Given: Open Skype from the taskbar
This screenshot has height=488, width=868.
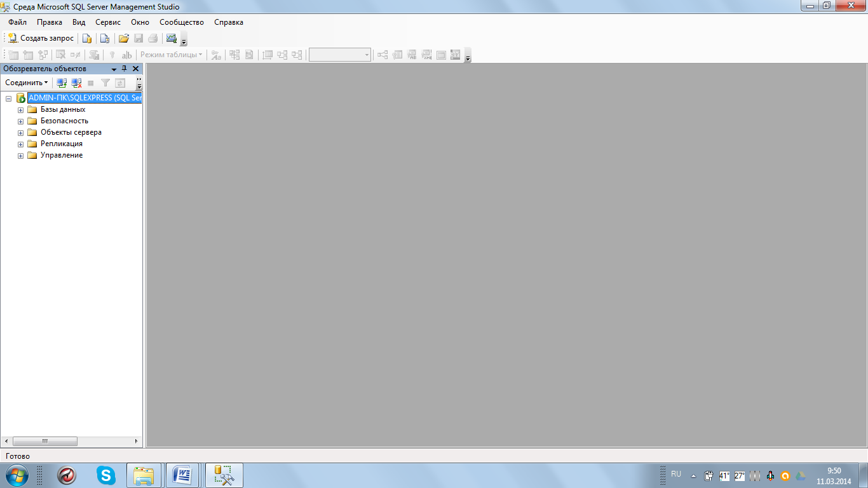Looking at the screenshot, I should (106, 475).
